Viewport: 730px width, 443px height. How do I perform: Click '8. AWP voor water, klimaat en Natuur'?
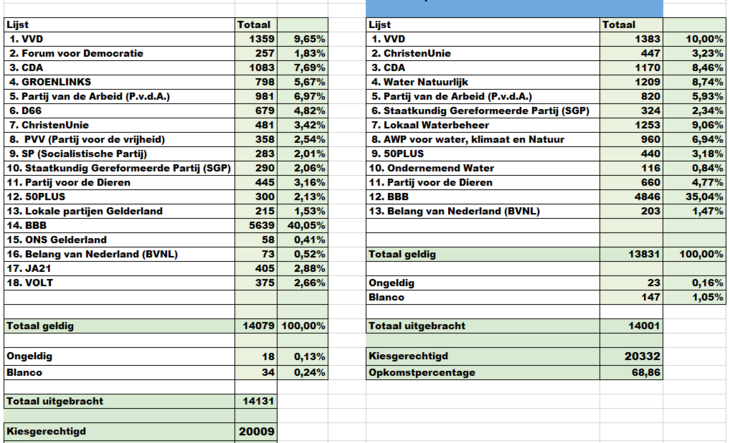point(483,140)
